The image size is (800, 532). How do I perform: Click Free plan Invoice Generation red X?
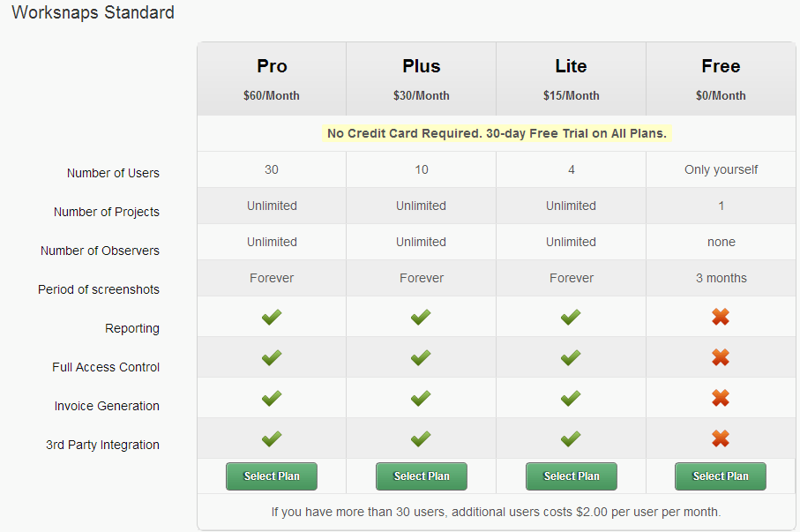(x=721, y=398)
